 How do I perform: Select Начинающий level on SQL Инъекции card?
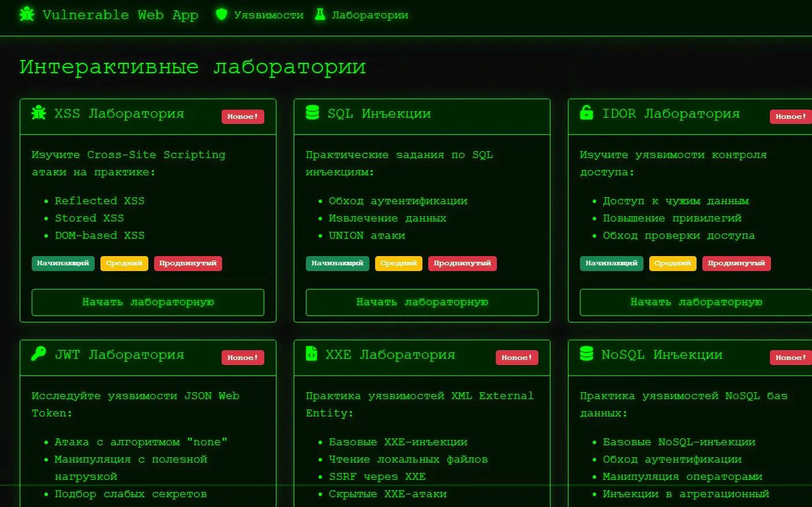tap(338, 264)
